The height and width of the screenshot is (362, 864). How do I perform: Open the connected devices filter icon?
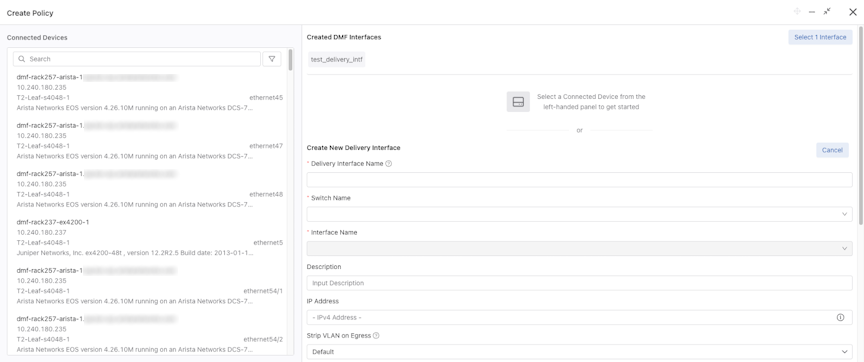click(x=272, y=59)
